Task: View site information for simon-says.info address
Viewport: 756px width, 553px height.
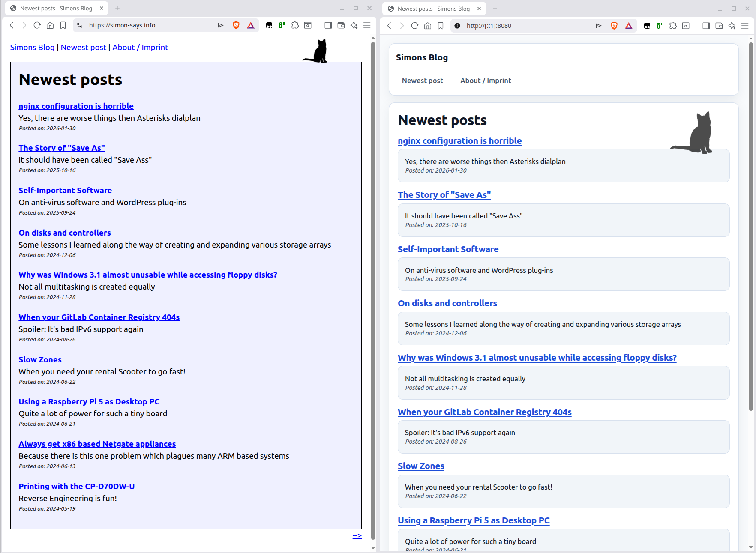Action: click(x=80, y=25)
